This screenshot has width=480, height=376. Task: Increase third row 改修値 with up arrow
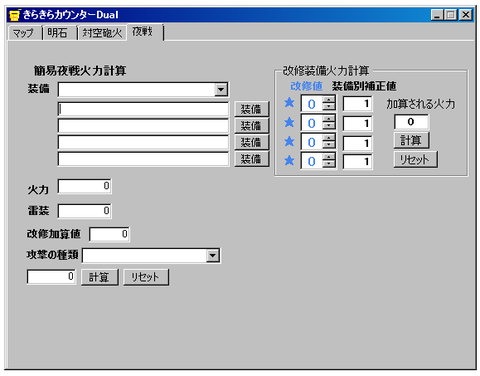329,139
